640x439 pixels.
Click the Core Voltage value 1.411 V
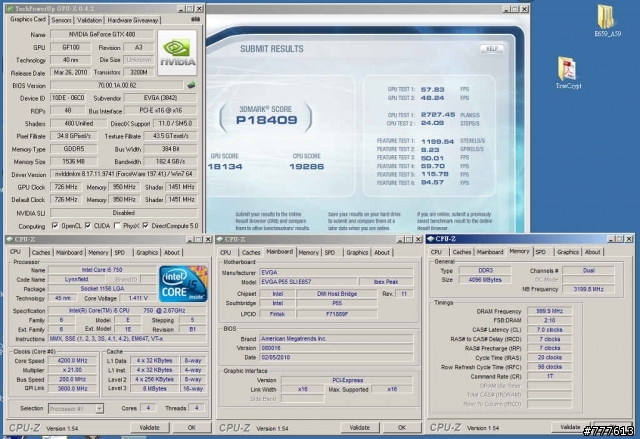(138, 298)
